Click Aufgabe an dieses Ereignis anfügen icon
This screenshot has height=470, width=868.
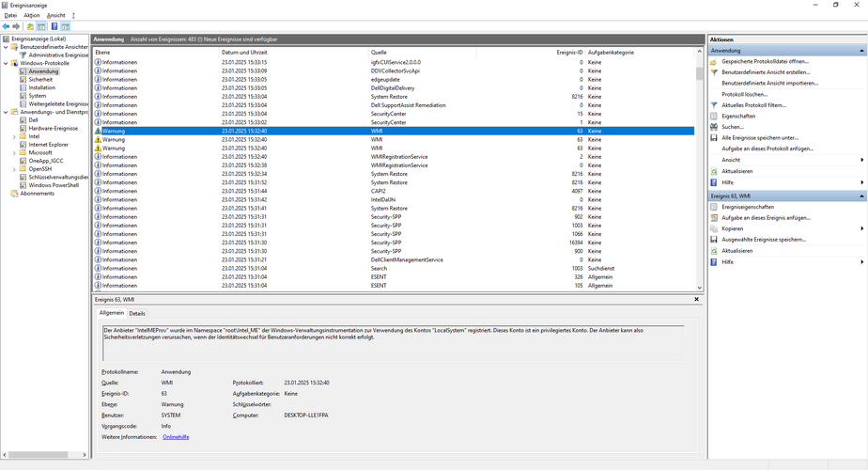pyautogui.click(x=714, y=218)
